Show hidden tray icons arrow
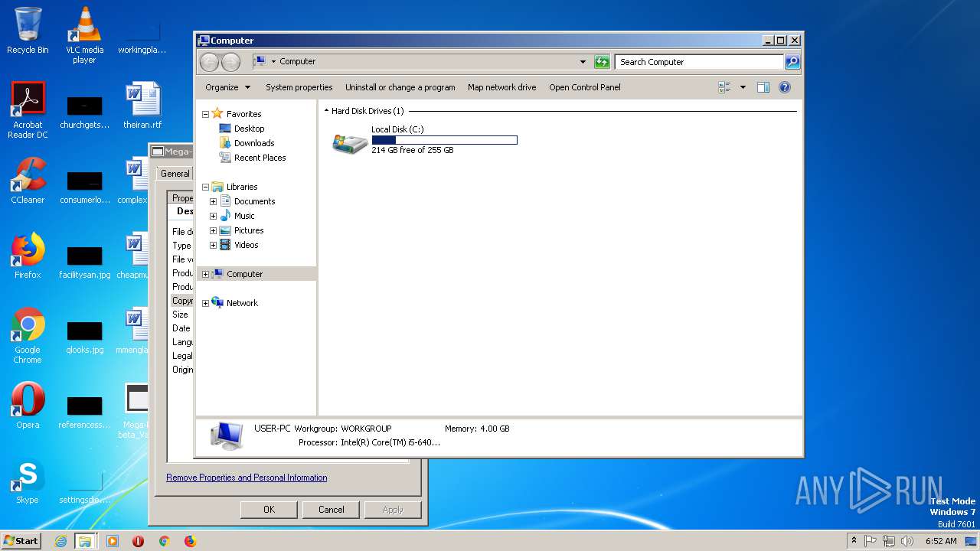This screenshot has width=980, height=551. (854, 540)
